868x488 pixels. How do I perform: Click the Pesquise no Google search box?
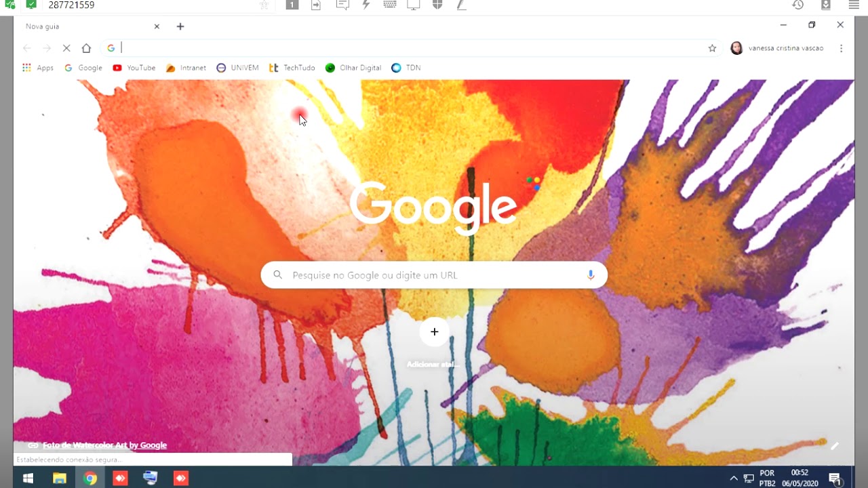coord(434,275)
